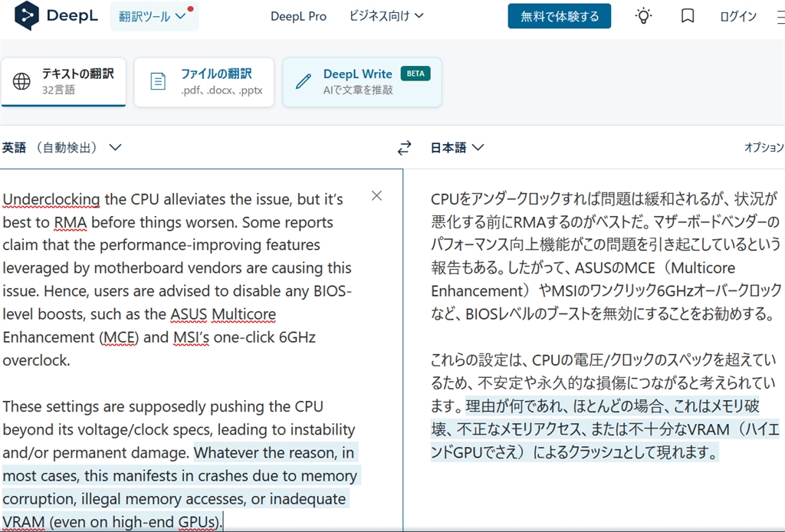Click inside the English source text field
This screenshot has width=785, height=532.
click(202, 350)
